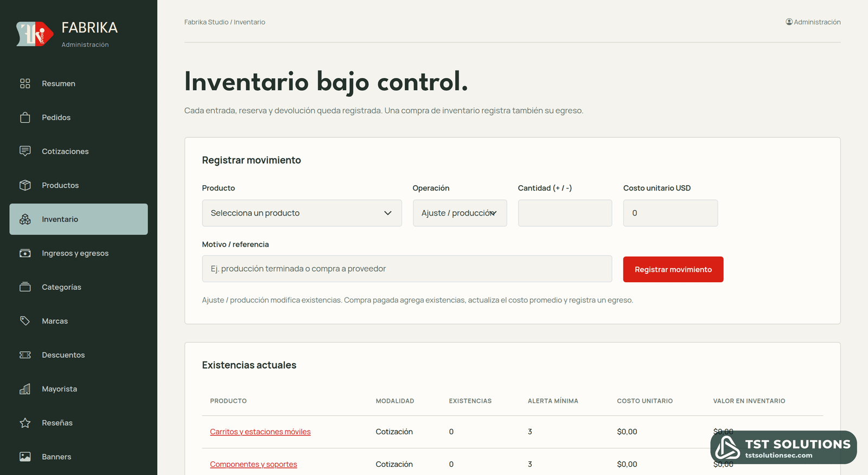The image size is (868, 475).
Task: Open the Cotizaciones page
Action: pos(79,151)
